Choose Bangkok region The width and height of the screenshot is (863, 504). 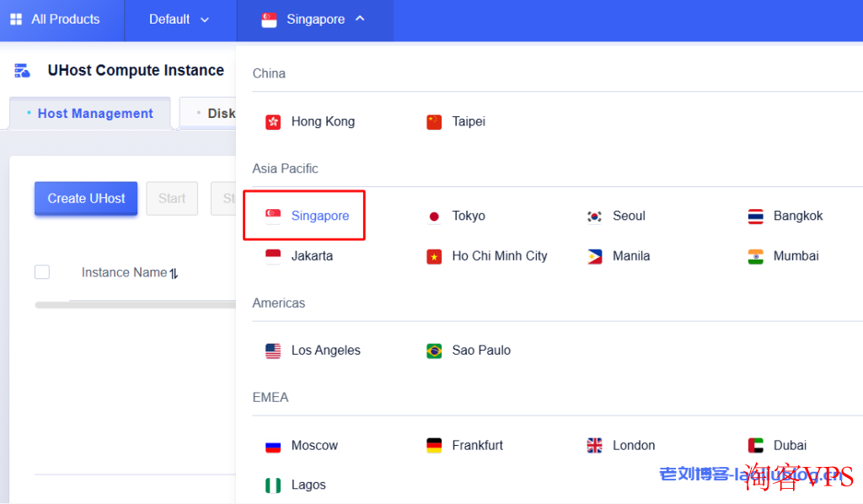(797, 216)
